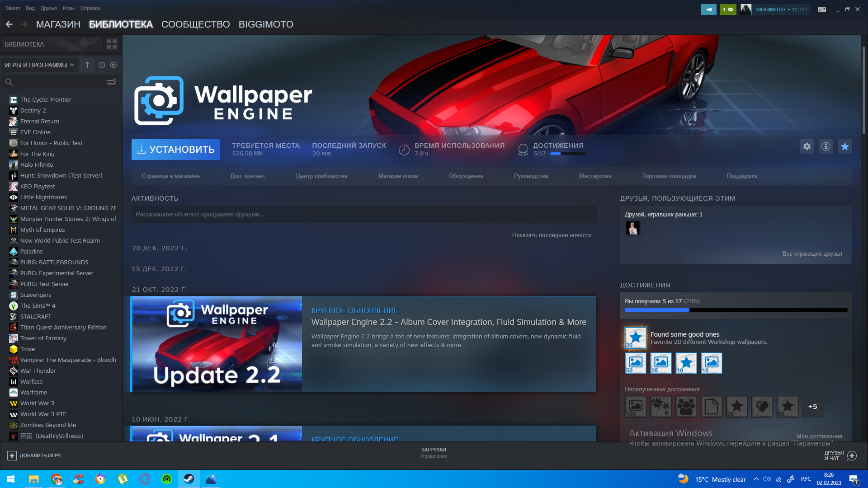This screenshot has height=488, width=868.
Task: Open the Игры menu
Action: pos(69,8)
